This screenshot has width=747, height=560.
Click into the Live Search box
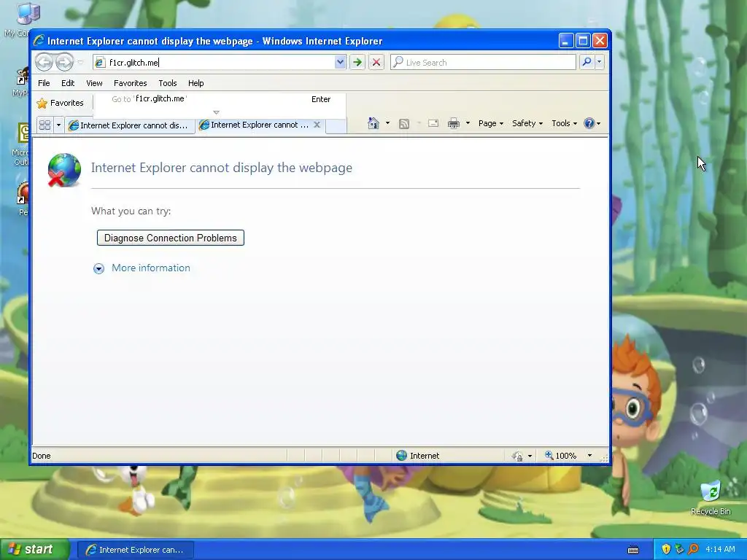click(483, 63)
